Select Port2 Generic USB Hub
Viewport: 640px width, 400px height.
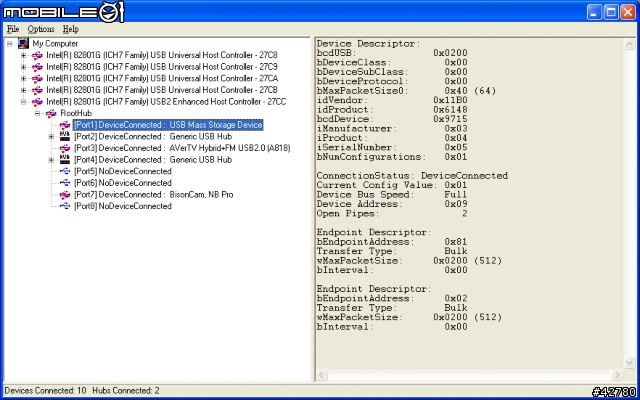click(x=153, y=137)
